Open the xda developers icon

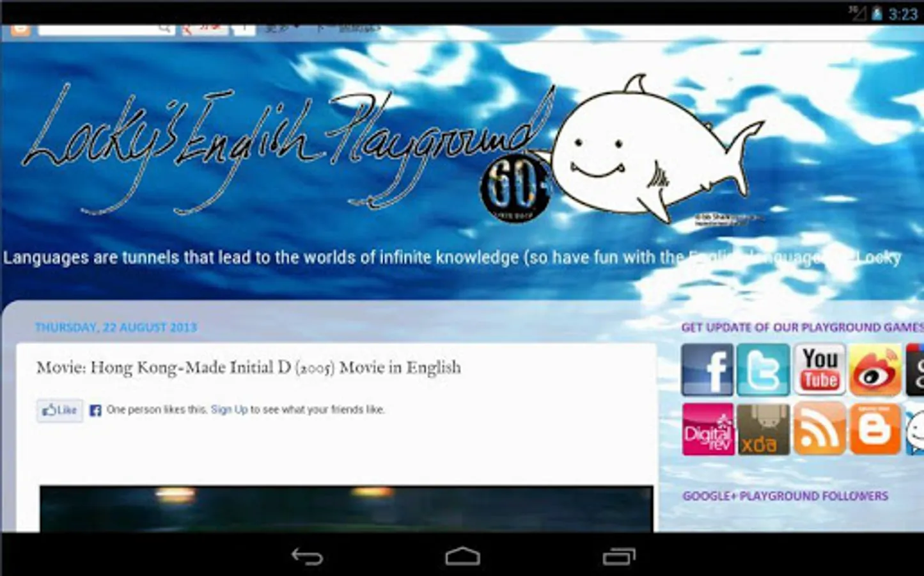[763, 429]
